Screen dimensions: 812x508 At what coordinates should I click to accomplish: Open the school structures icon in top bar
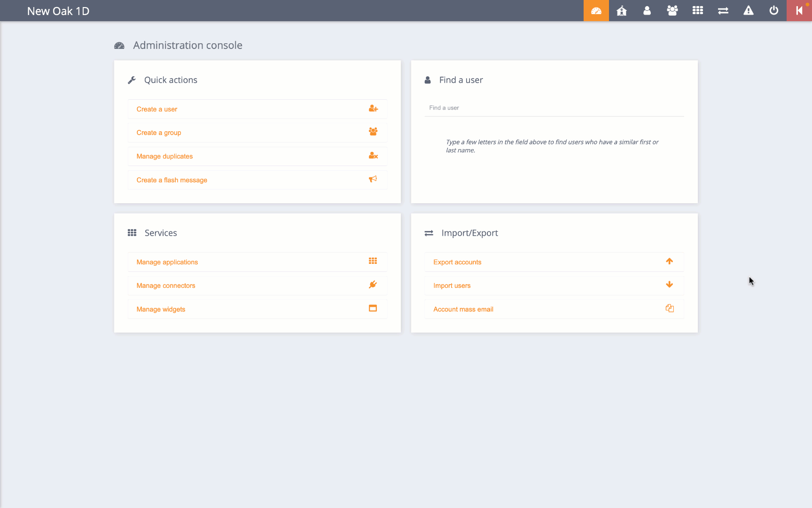(622, 11)
